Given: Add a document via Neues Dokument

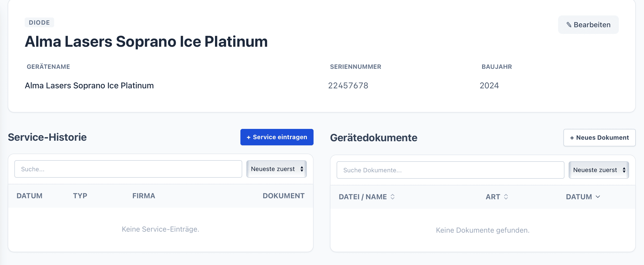Looking at the screenshot, I should [x=599, y=138].
